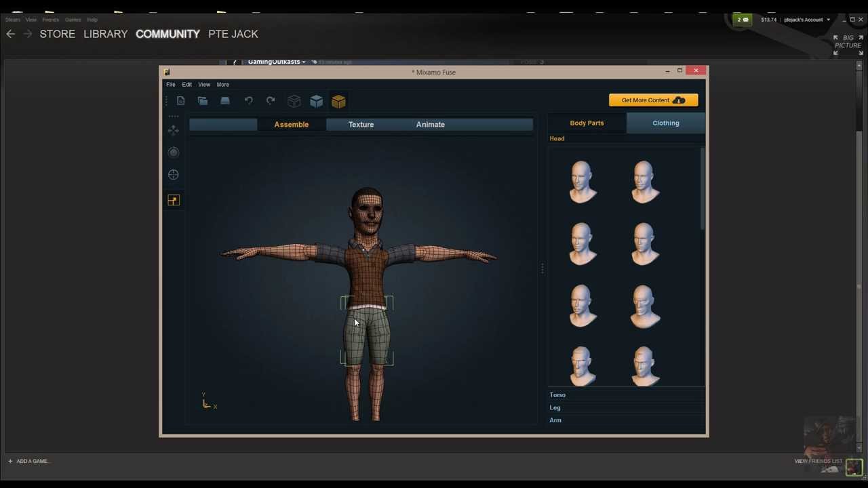Select the second-row right head thumbnail
The width and height of the screenshot is (868, 488).
click(644, 243)
